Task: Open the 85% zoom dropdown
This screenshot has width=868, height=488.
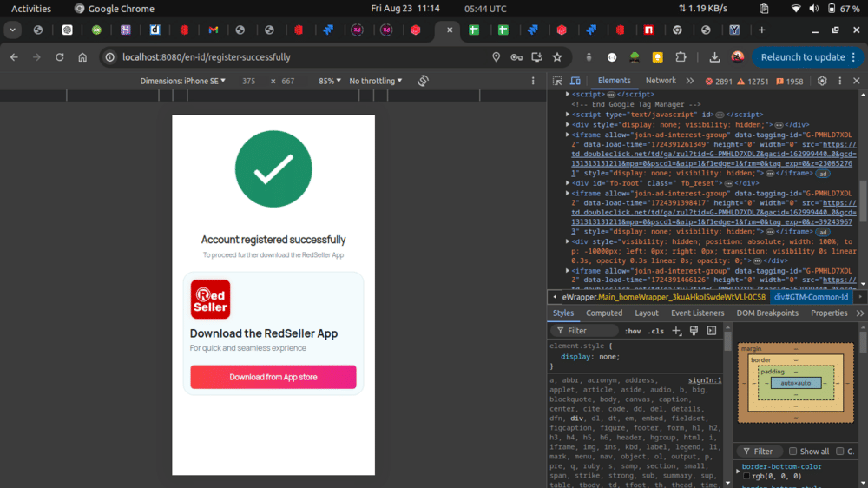Action: (329, 81)
